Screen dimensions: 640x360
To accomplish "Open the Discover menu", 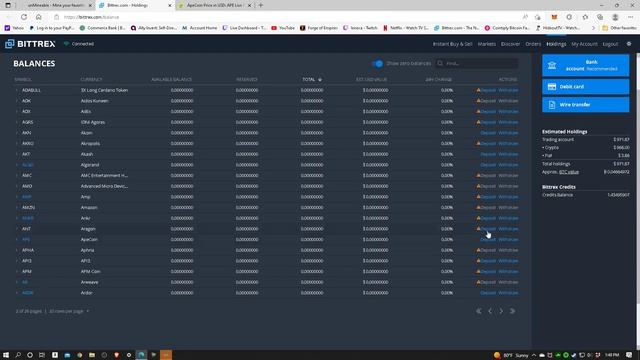I will point(510,44).
